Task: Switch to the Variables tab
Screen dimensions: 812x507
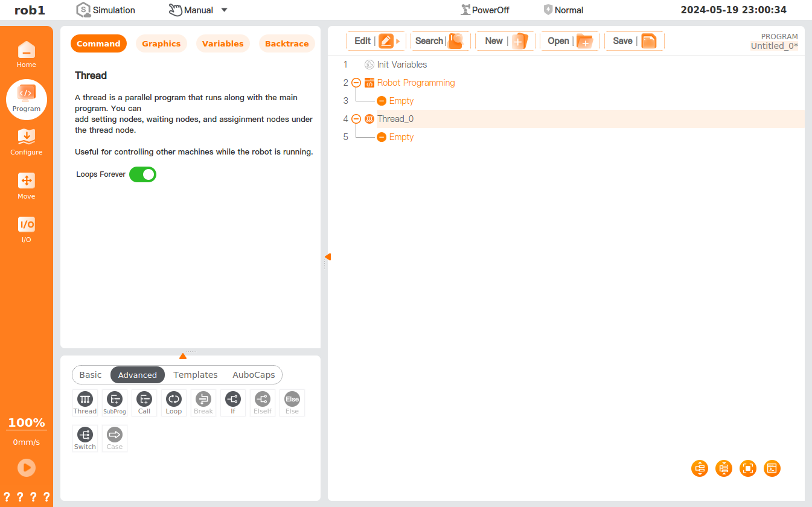Action: pyautogui.click(x=223, y=43)
